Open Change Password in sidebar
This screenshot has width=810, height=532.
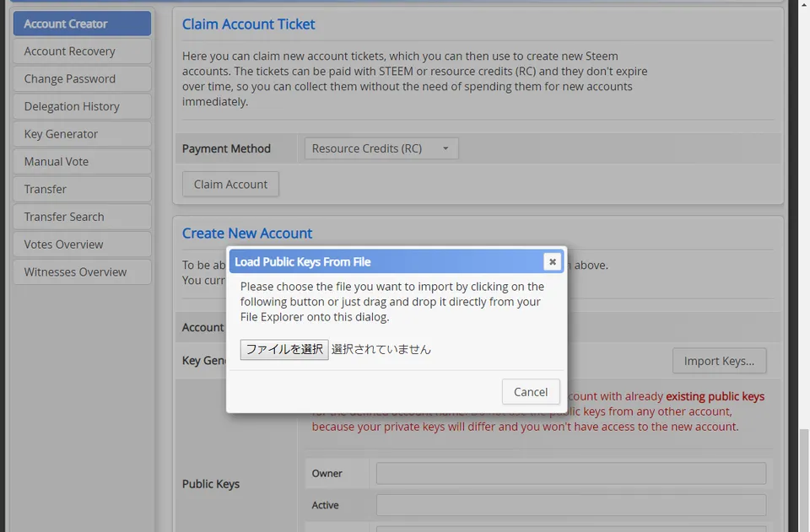[82, 79]
